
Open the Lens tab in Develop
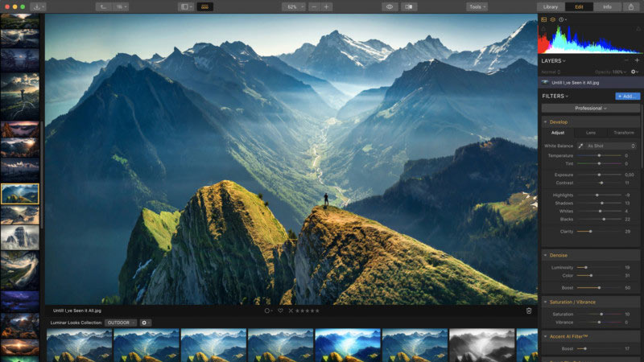pos(591,133)
